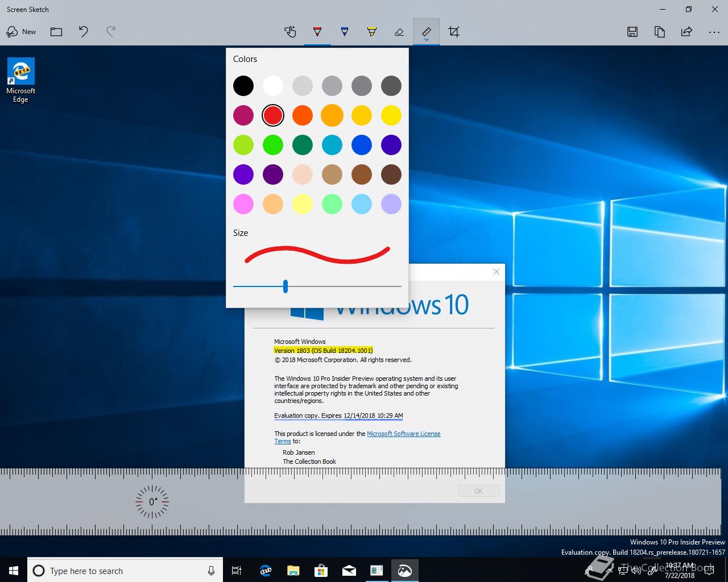Pick the crimson magenta color swatch
Image resolution: width=728 pixels, height=582 pixels.
(x=243, y=115)
